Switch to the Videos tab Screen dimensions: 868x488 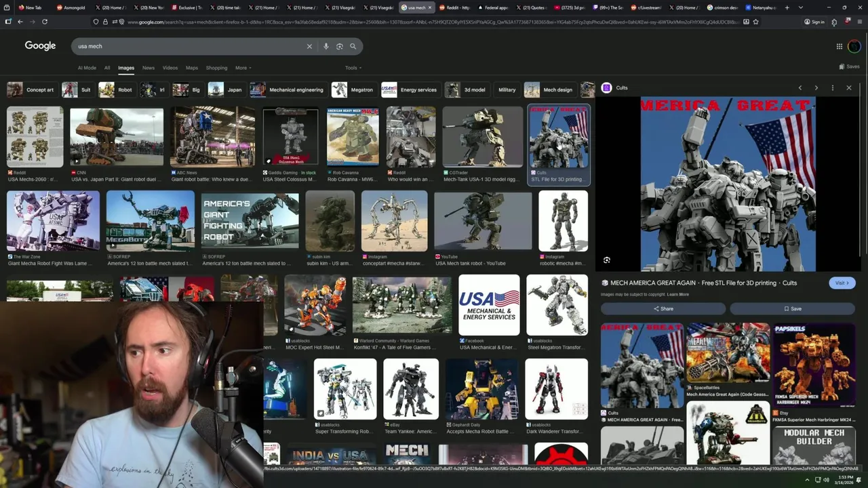pos(170,68)
